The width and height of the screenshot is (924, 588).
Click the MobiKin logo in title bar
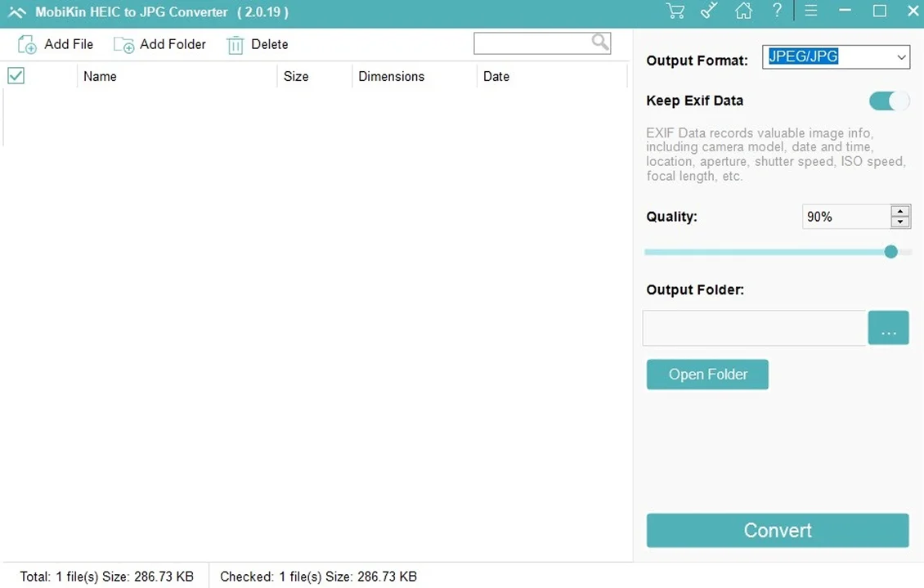click(x=17, y=12)
